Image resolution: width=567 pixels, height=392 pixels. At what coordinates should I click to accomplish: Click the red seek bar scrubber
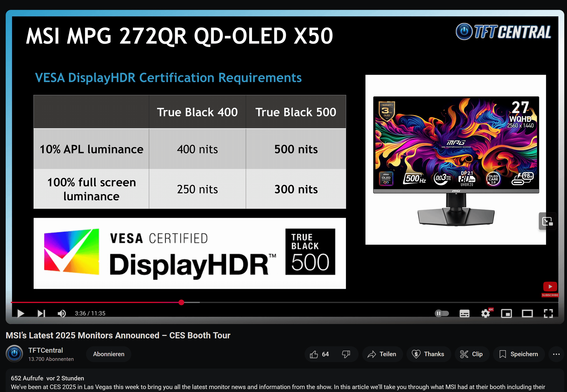point(181,302)
